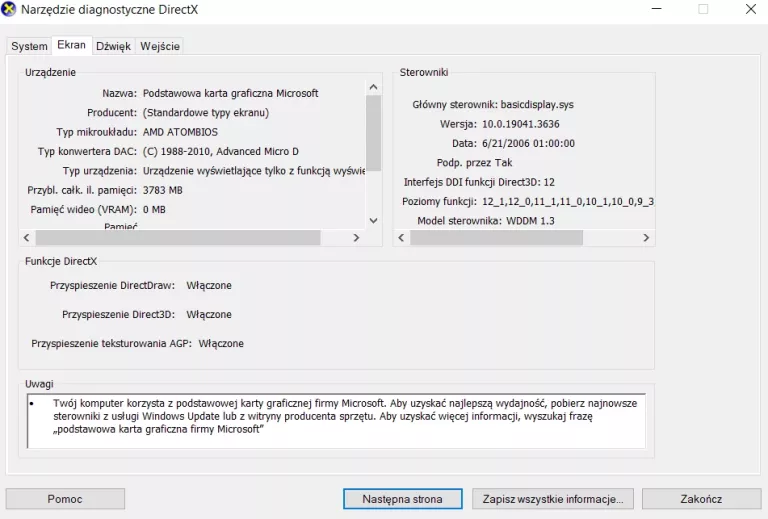The width and height of the screenshot is (768, 519).
Task: Click the horizontal scrollbar thumb in Sterowniki
Action: click(x=496, y=238)
